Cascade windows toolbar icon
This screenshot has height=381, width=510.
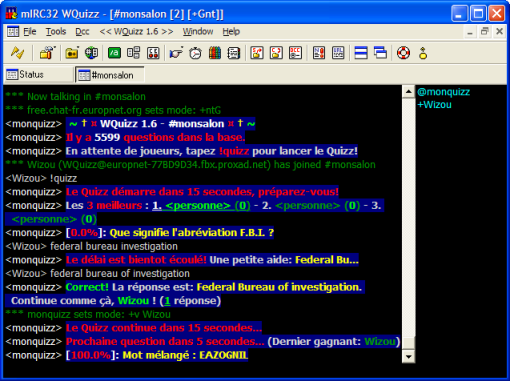[x=380, y=53]
